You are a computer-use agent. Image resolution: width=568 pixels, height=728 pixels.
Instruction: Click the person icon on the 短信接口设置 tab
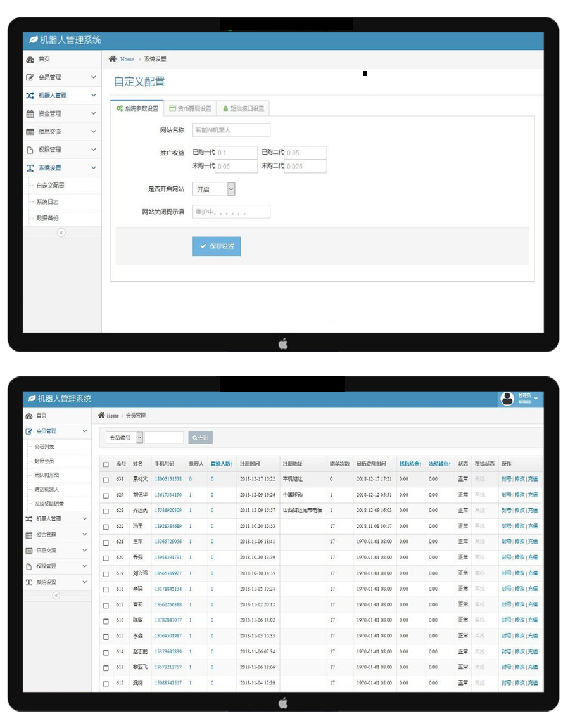coord(225,108)
